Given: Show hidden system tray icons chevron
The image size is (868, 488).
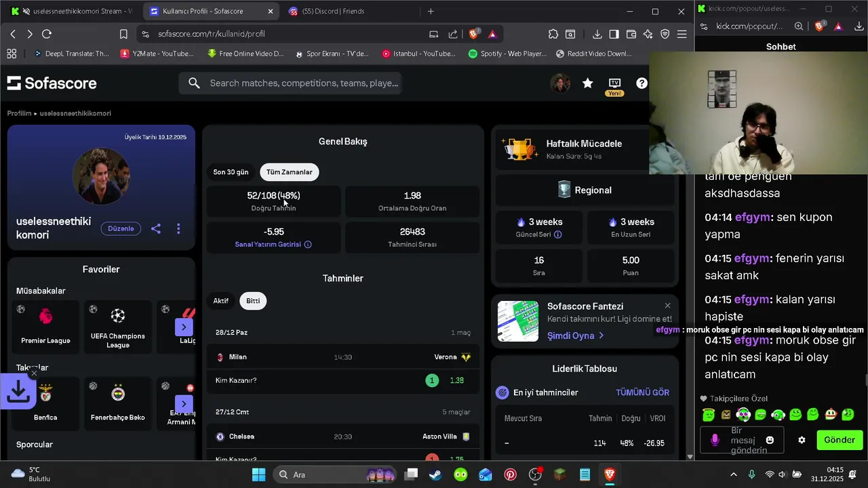Looking at the screenshot, I should [733, 474].
